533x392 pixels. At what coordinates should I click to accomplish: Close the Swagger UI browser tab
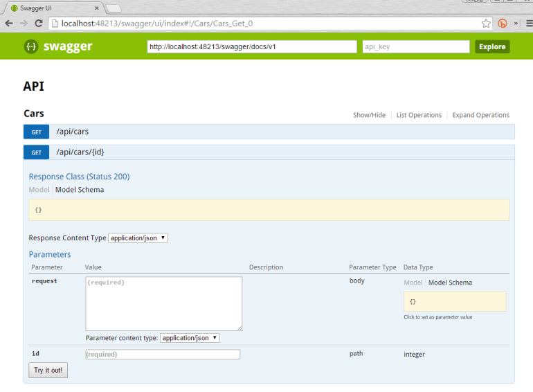tap(96, 8)
